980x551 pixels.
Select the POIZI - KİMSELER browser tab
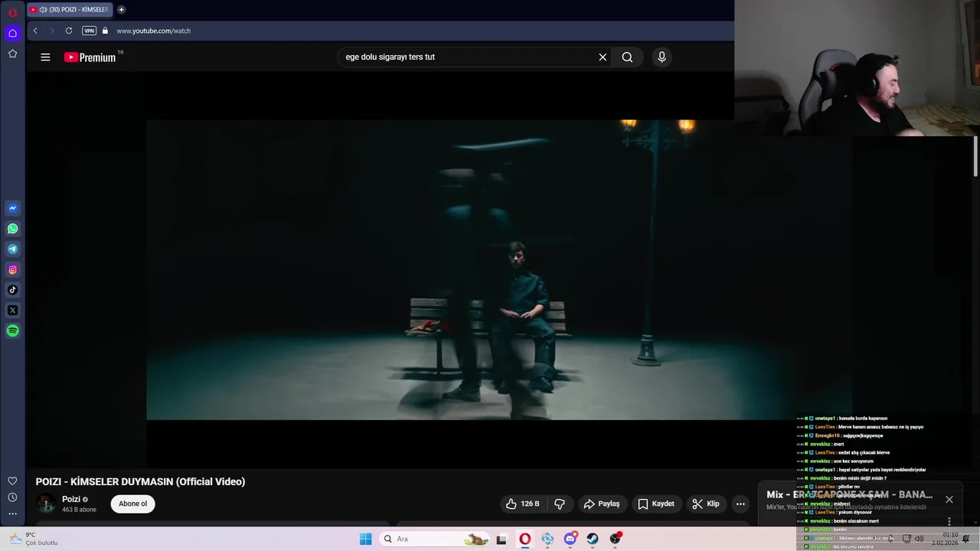pyautogui.click(x=69, y=9)
